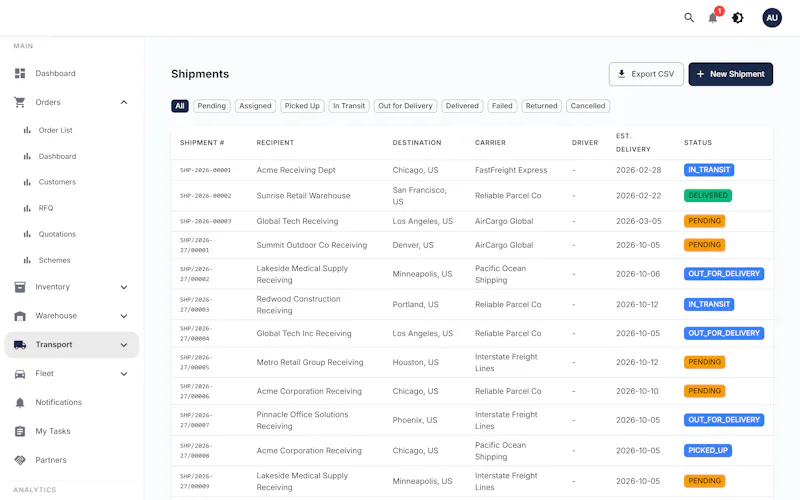Screen dimensions: 800x500
Task: Click the FastFreight Express carrier cell
Action: 511,170
